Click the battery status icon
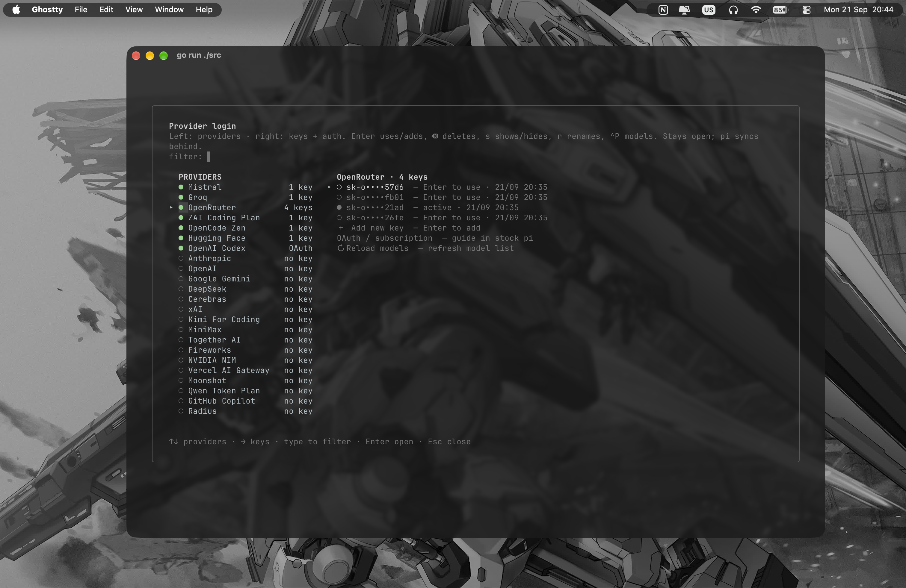 click(x=780, y=10)
